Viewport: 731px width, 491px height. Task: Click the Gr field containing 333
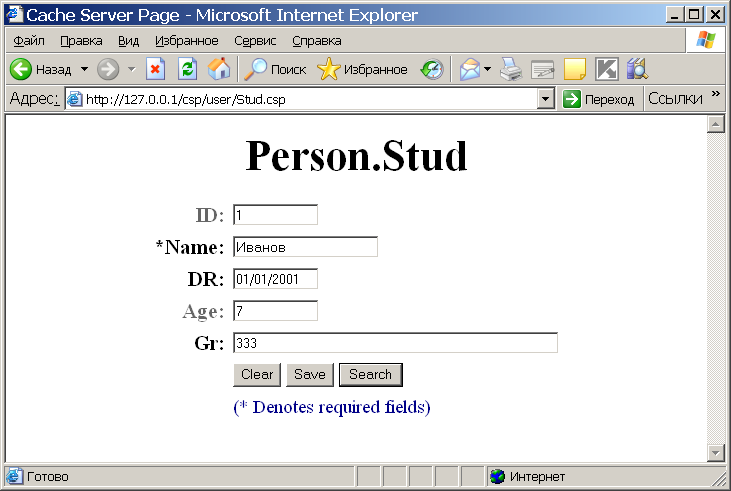395,343
